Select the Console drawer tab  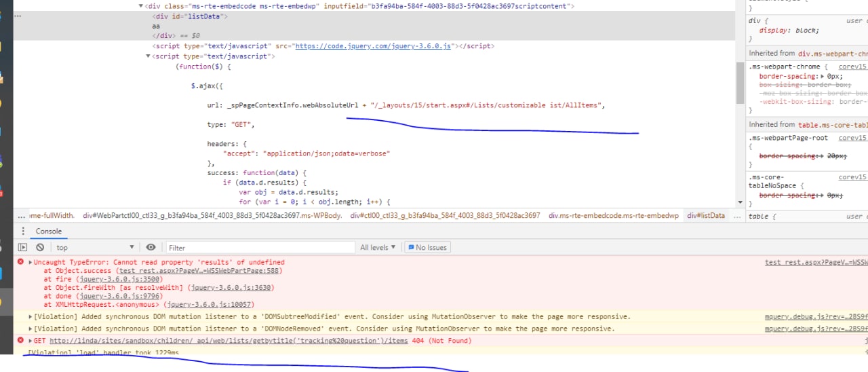click(x=49, y=231)
